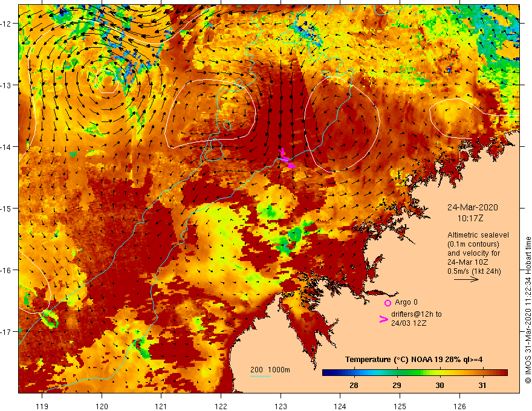The image size is (532, 411).
Task: Click the latitude axis label -17
Action: tap(6, 332)
